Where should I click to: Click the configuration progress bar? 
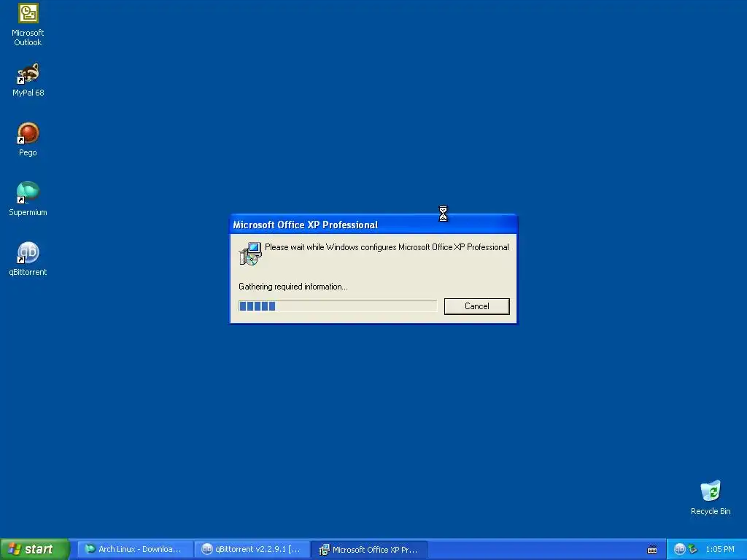pyautogui.click(x=337, y=306)
